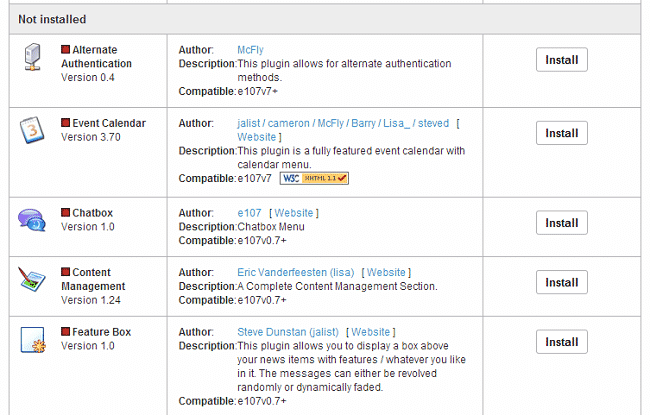This screenshot has width=650, height=415.
Task: Click the Chatbox speech bubble icon
Action: (32, 221)
